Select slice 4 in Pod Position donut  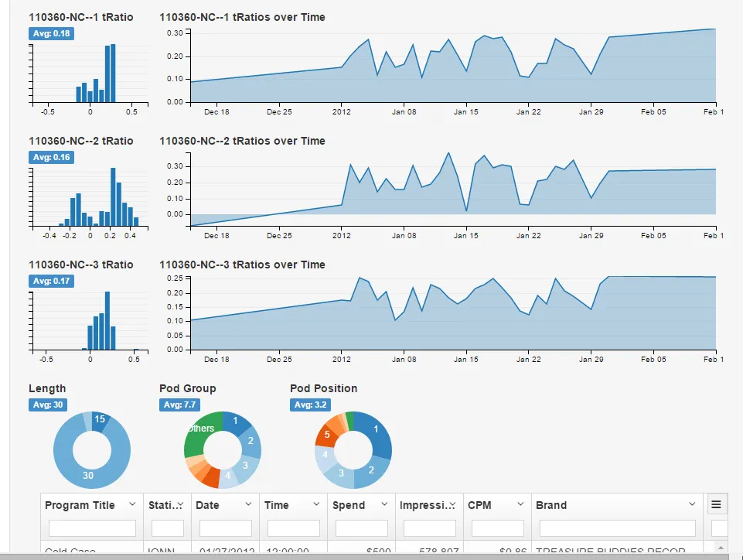point(325,456)
